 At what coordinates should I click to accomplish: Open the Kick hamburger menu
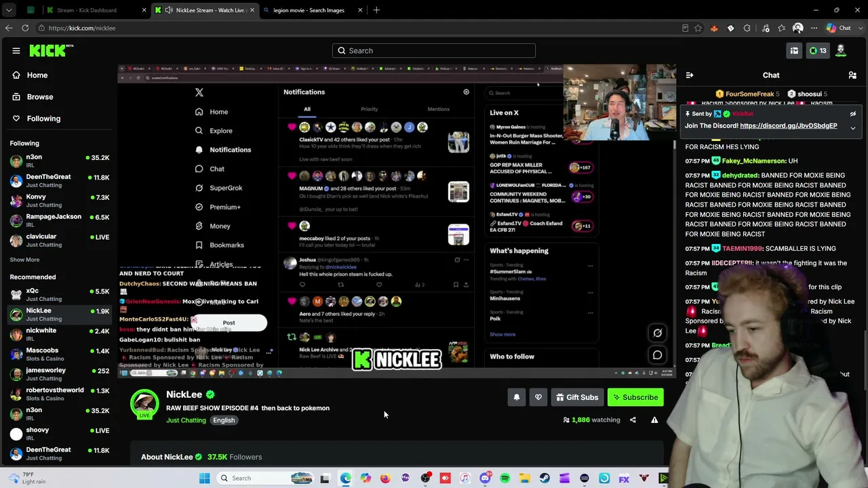(x=16, y=51)
